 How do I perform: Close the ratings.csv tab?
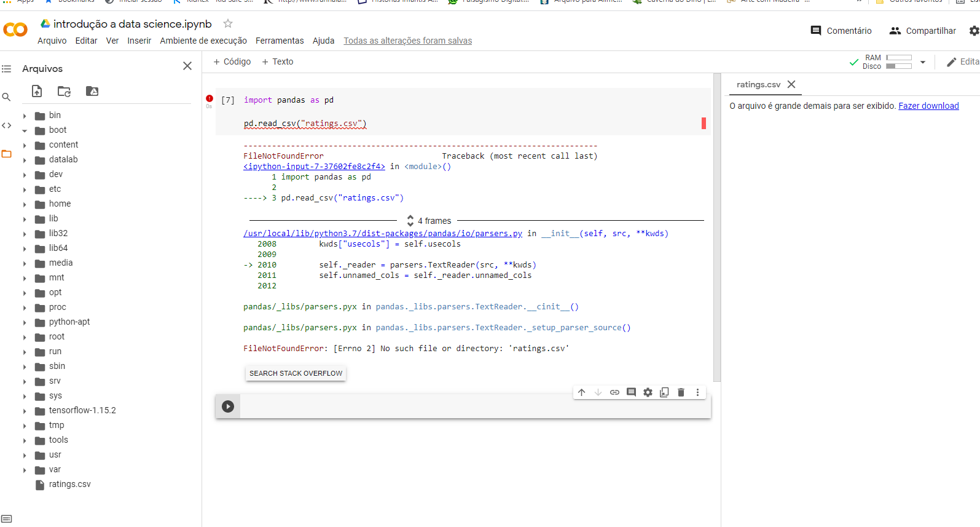(x=791, y=84)
